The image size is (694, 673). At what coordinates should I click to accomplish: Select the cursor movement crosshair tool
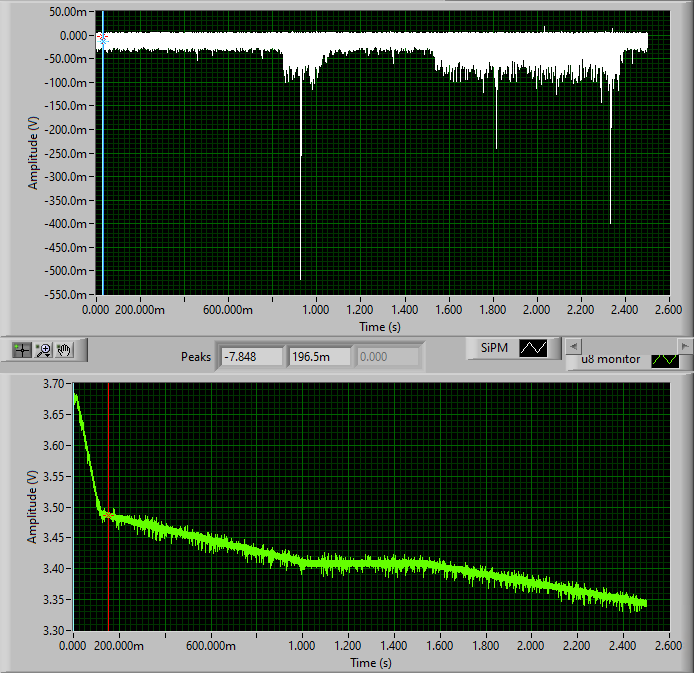click(22, 350)
